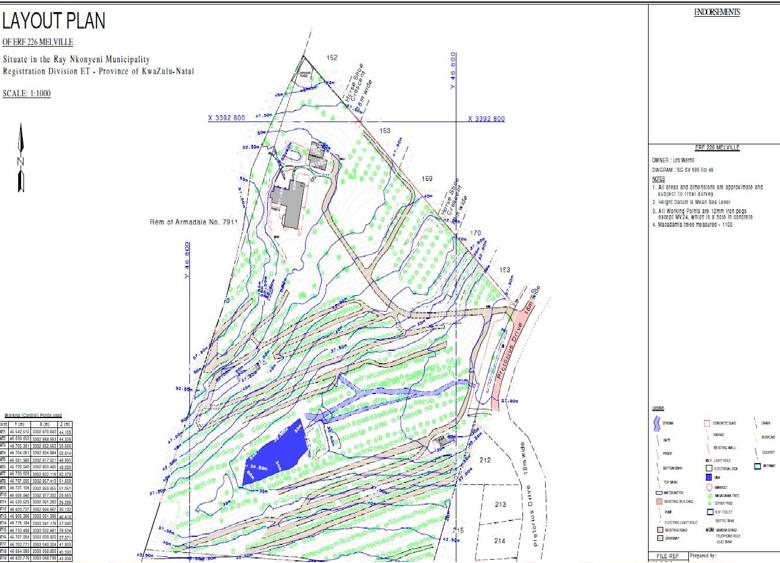
Task: Click the water meter legend symbol
Action: (659, 493)
